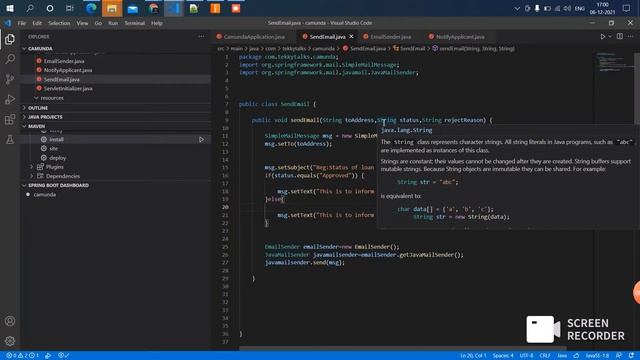Open Mail app from the taskbar
The height and width of the screenshot is (360, 640).
click(x=133, y=8)
